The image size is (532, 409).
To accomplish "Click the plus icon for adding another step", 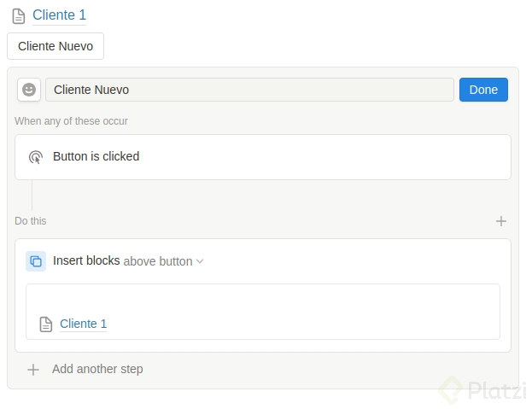I will tap(33, 370).
